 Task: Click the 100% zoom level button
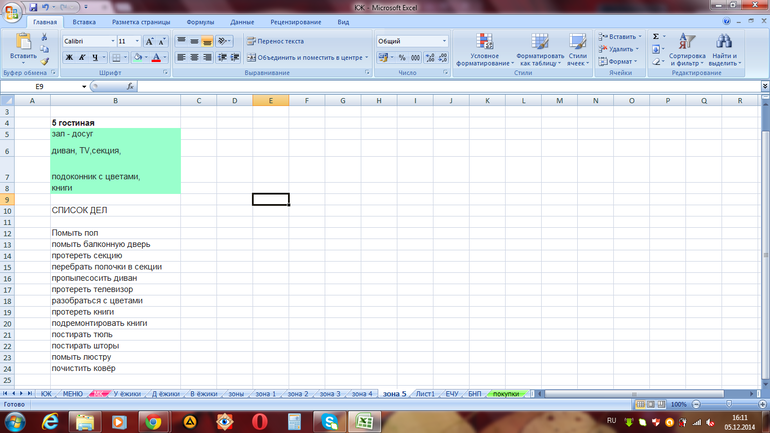(679, 405)
